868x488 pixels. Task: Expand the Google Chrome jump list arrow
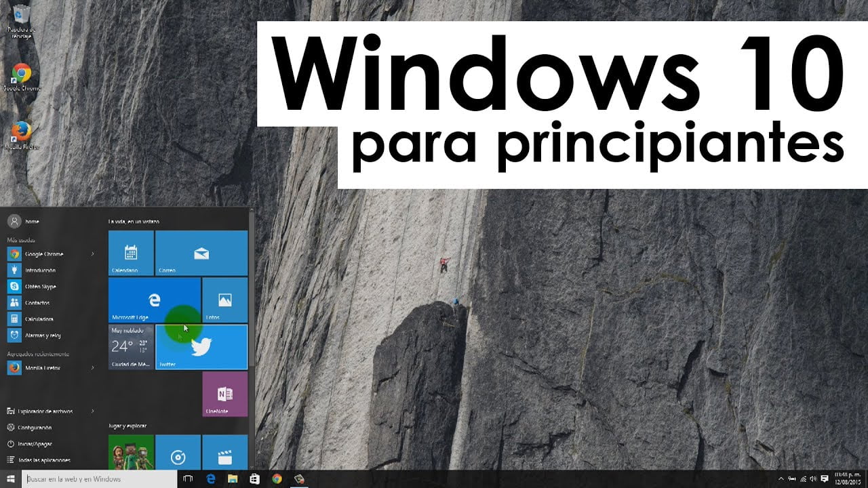point(93,254)
